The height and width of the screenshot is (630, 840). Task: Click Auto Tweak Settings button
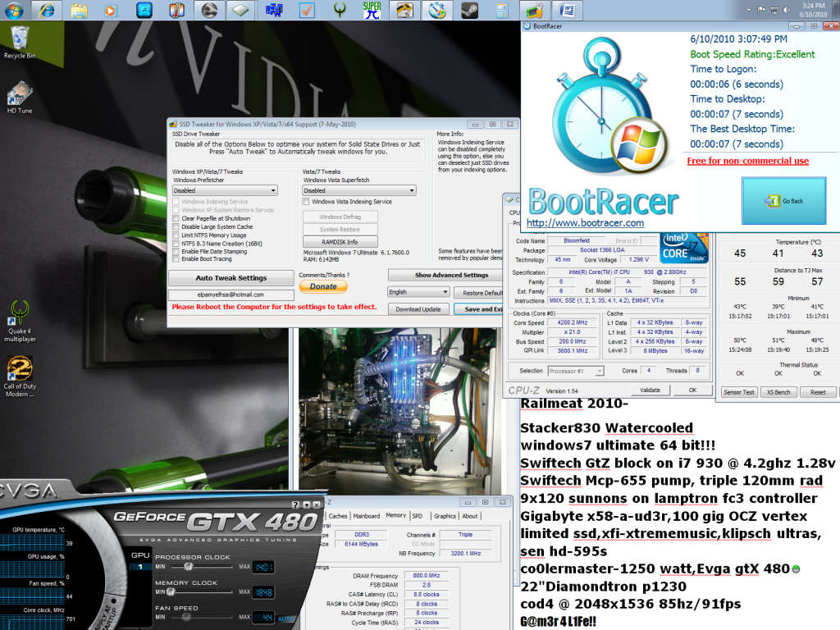[231, 278]
